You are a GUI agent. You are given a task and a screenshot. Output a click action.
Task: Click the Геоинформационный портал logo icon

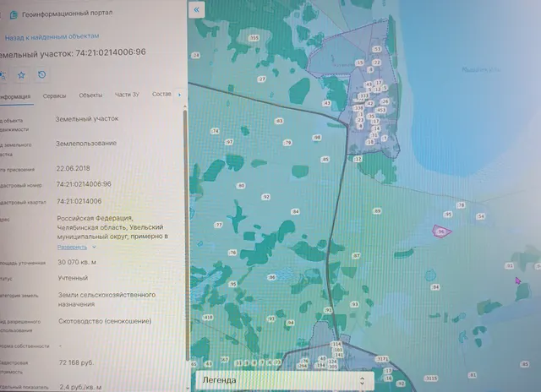(x=14, y=15)
